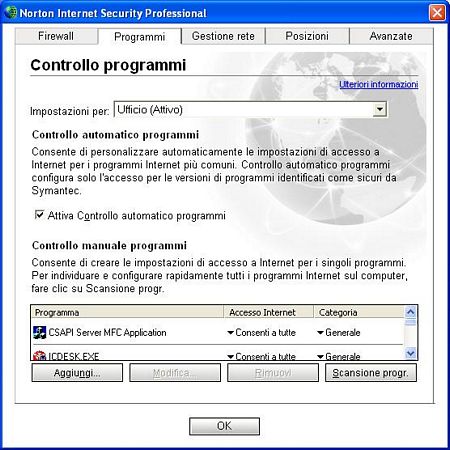Click the Norton globe icon in title bar
Viewport: 450px width, 450px height.
point(10,13)
